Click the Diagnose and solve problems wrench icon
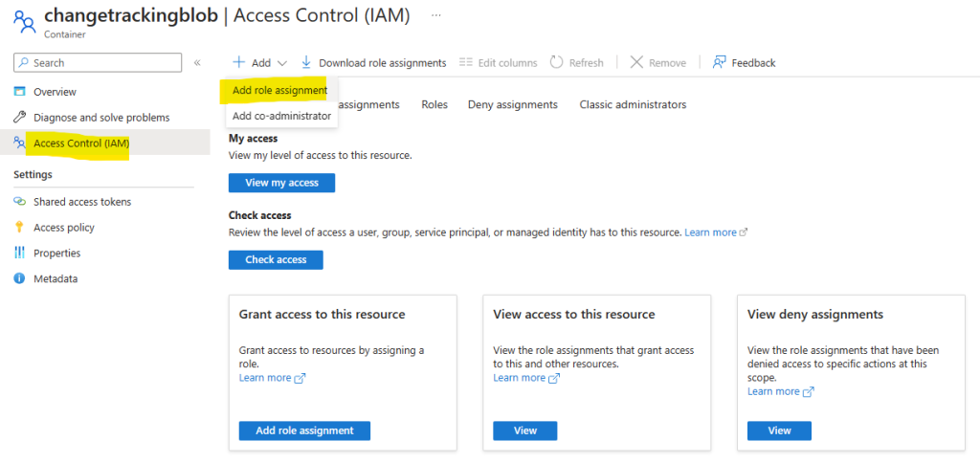The width and height of the screenshot is (980, 463). coord(20,118)
